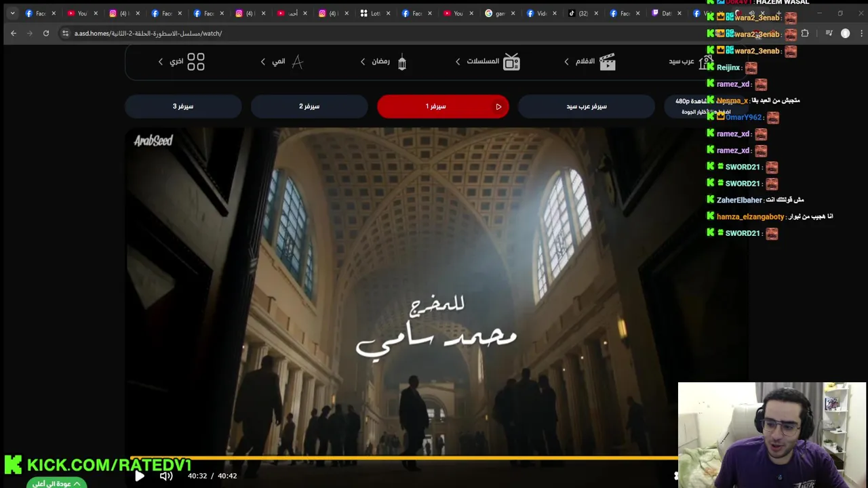
Task: Switch to سيرفر 2 server
Action: click(309, 106)
